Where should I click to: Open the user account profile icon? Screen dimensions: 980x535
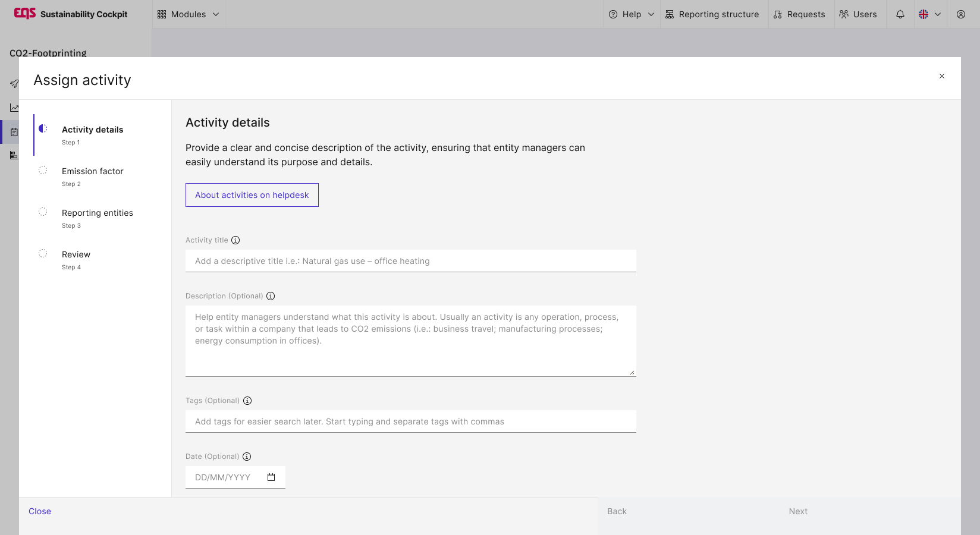click(x=961, y=14)
